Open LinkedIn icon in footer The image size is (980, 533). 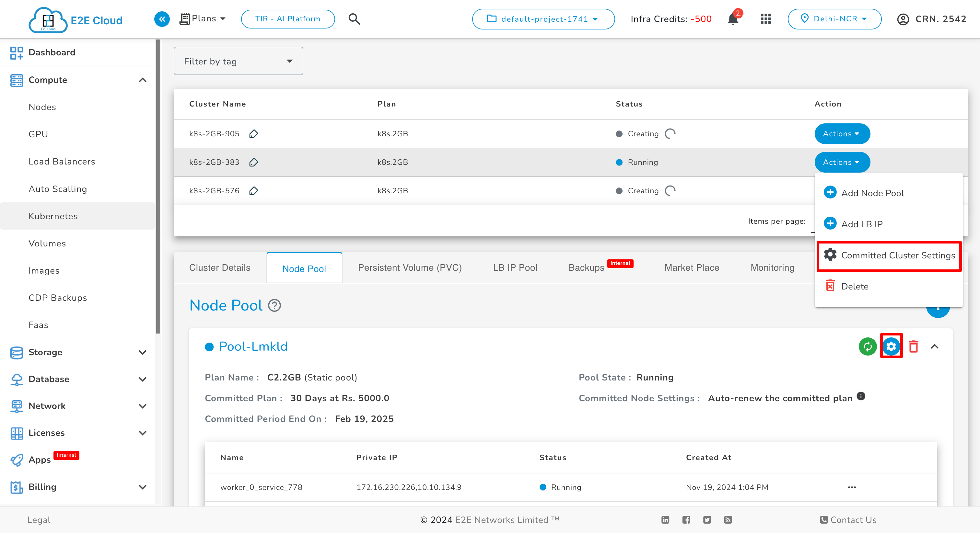click(665, 520)
